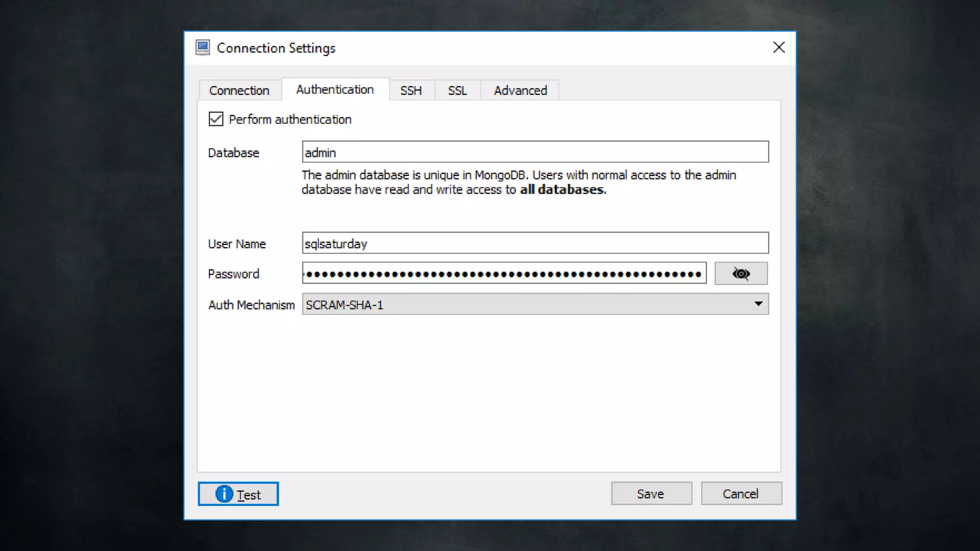Click the eye icon to reveal password

coord(741,274)
